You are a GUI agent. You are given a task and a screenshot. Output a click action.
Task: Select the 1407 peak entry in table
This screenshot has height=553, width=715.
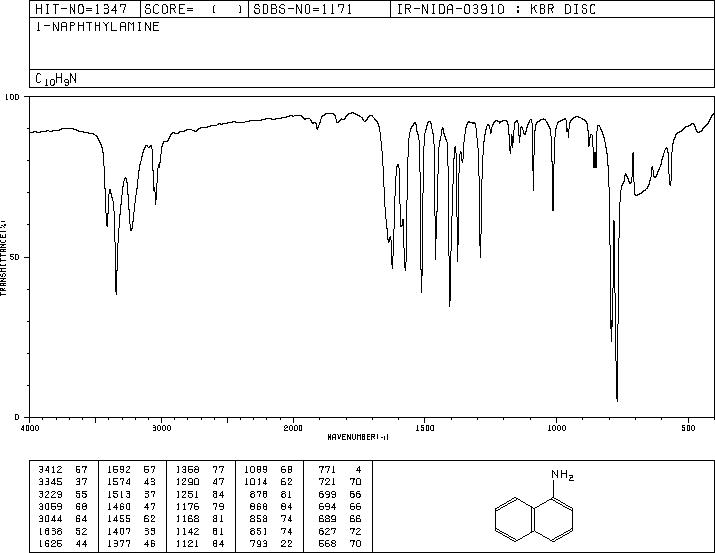click(131, 531)
